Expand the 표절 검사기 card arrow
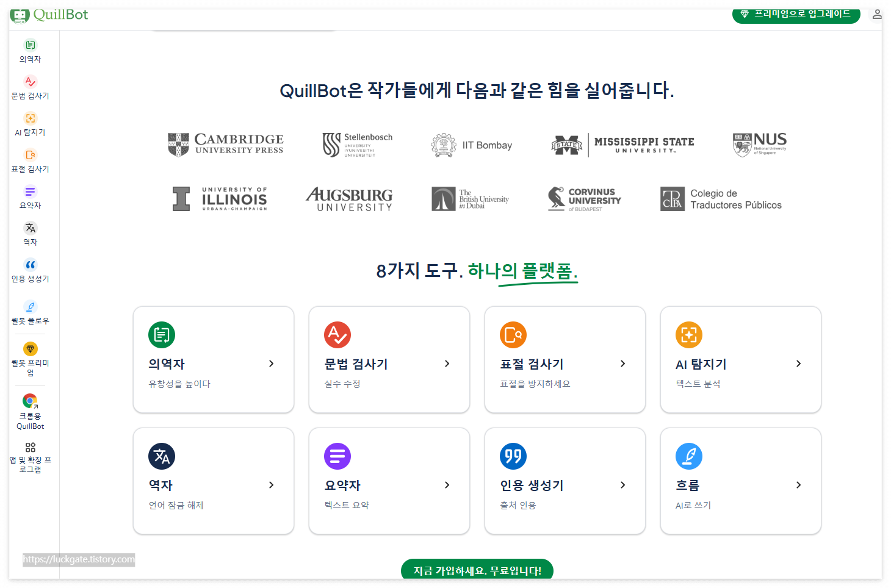 point(623,364)
